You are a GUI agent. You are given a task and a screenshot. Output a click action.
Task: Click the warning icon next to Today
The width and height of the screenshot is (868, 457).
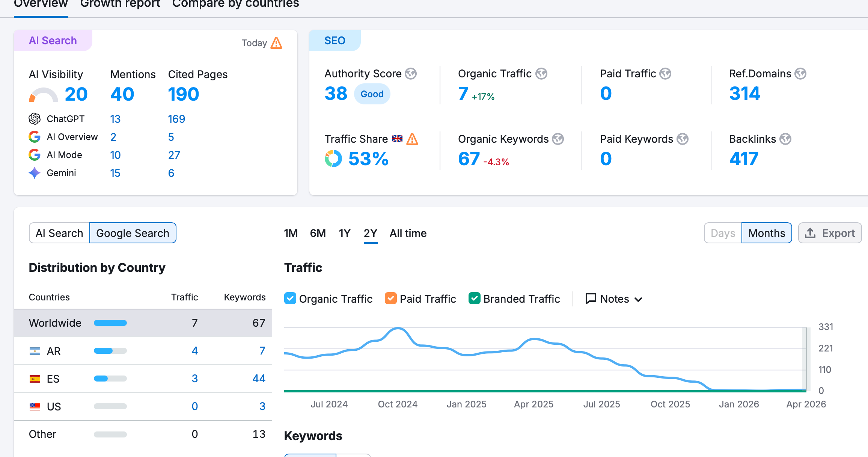coord(276,43)
